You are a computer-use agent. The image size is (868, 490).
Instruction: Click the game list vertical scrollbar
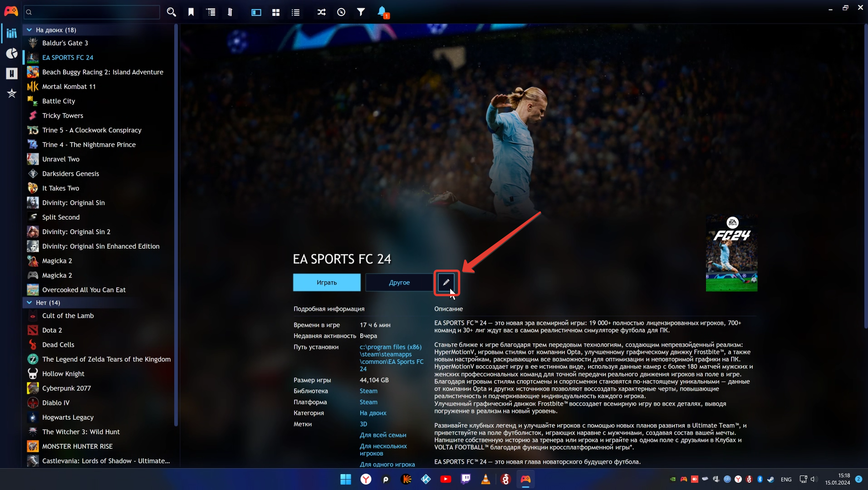coord(176,225)
